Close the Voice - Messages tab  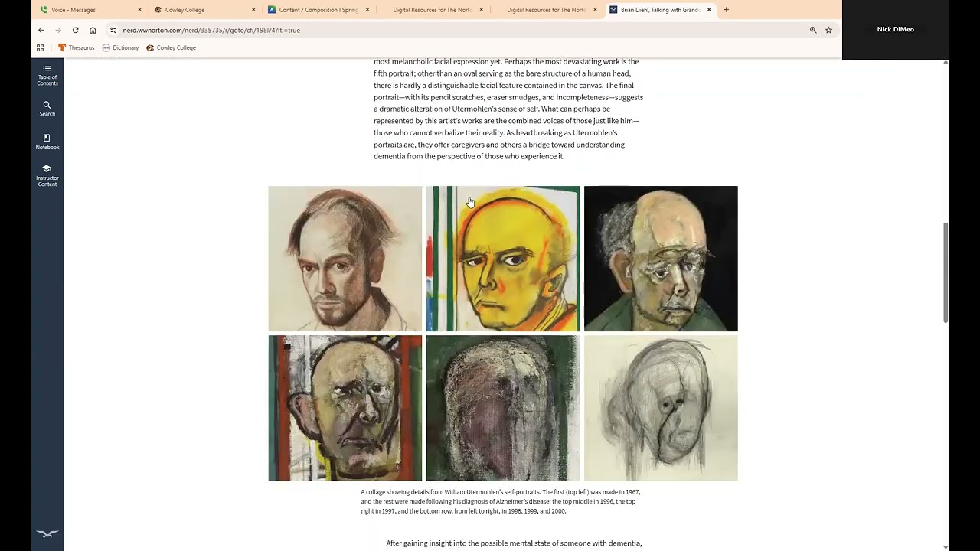(x=139, y=10)
